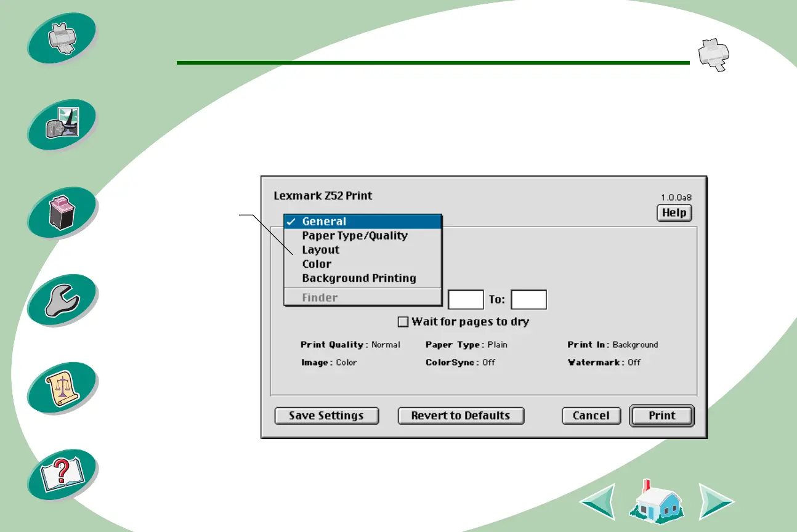
Task: Click the small printer icon beside header line
Action: click(713, 56)
